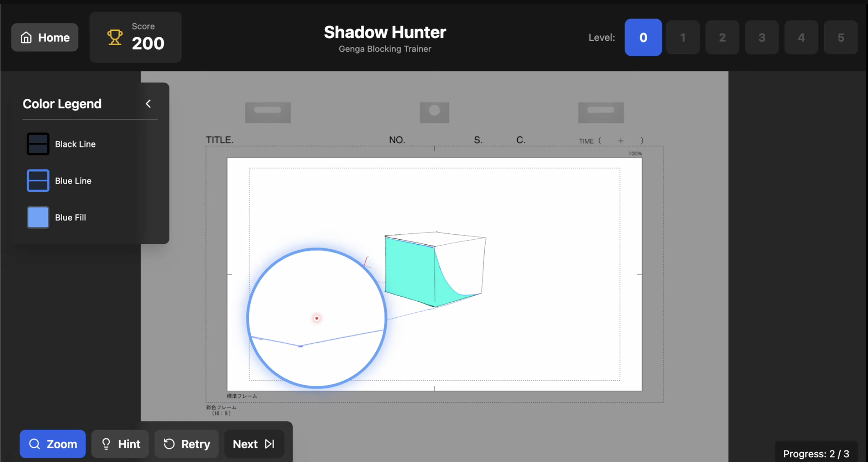
Task: Click the Score trophy icon
Action: pyautogui.click(x=115, y=37)
